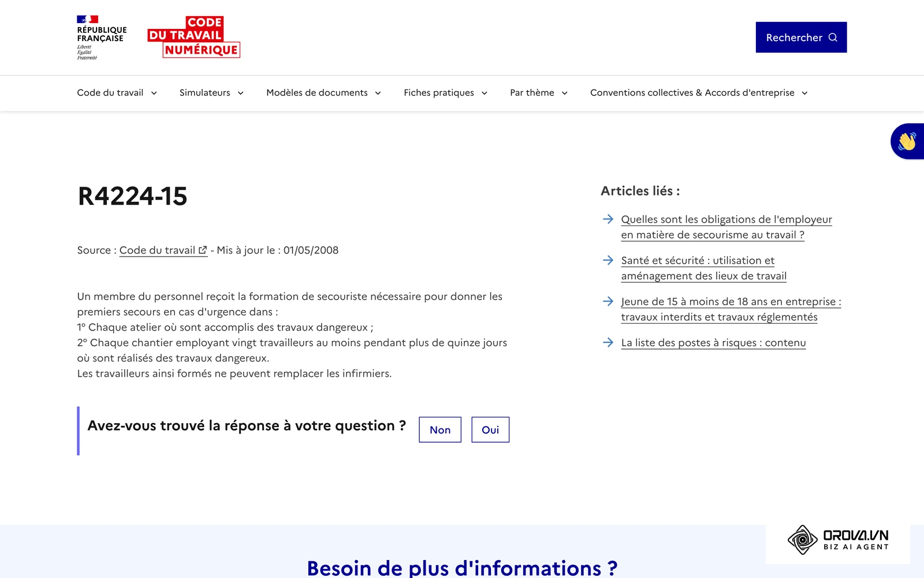
Task: Click the R4224-15 article heading
Action: [132, 197]
